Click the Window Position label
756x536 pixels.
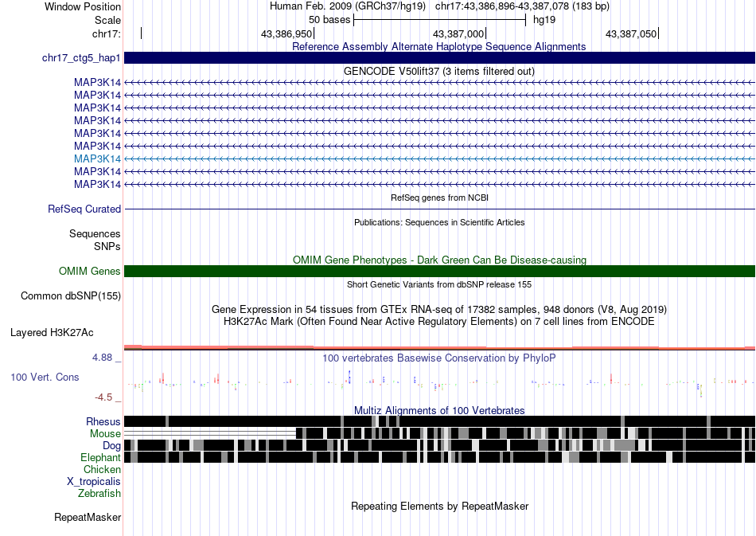tap(83, 6)
